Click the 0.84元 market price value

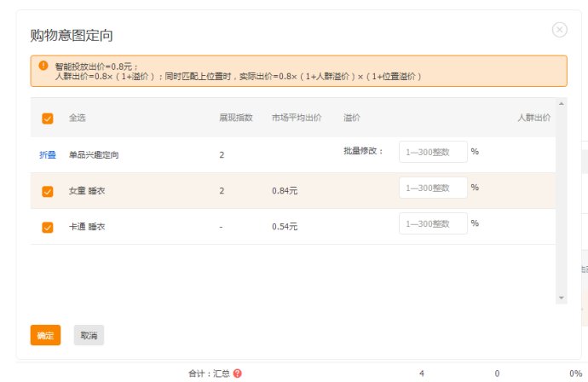tap(285, 191)
